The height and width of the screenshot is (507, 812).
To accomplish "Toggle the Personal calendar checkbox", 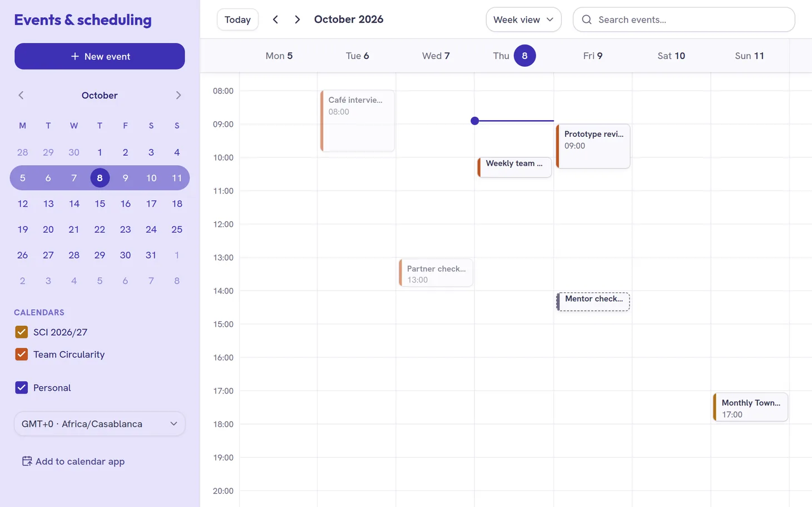I will [22, 387].
